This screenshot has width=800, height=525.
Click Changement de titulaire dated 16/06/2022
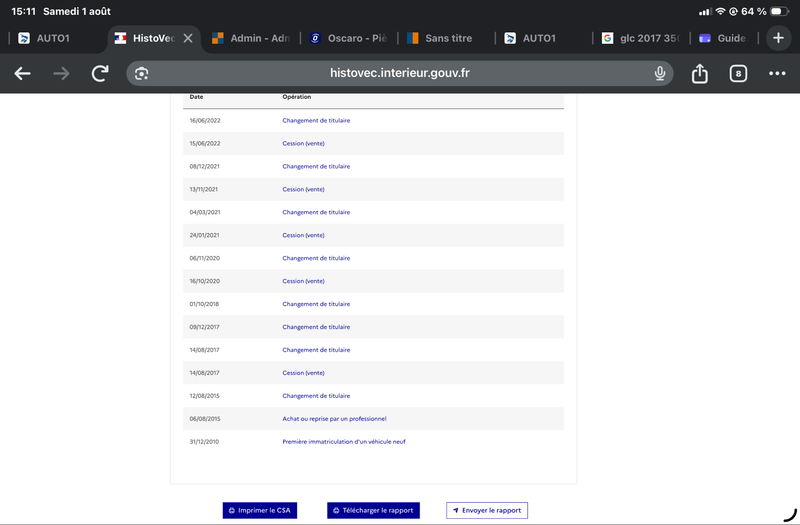[x=316, y=120]
